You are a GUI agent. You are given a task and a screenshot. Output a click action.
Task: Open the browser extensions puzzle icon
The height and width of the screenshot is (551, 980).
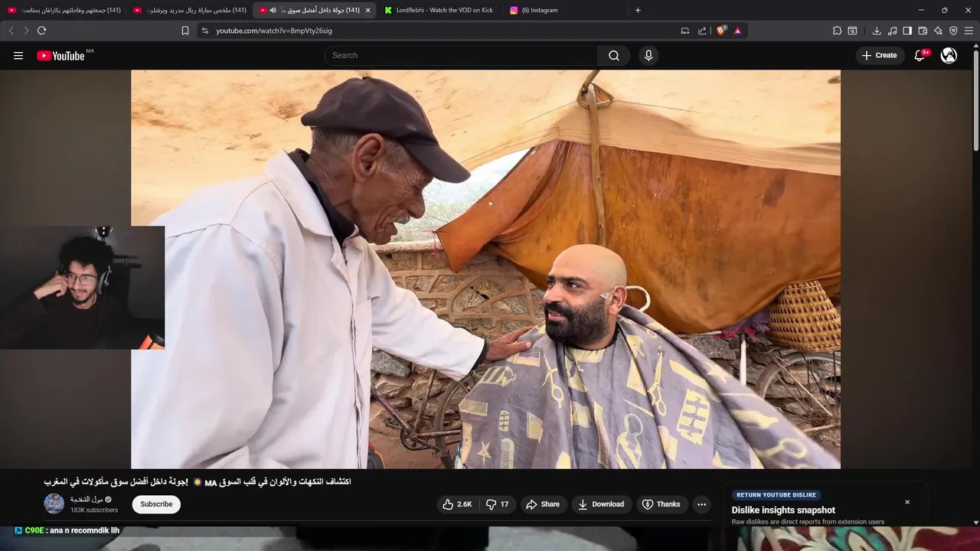[x=837, y=31]
